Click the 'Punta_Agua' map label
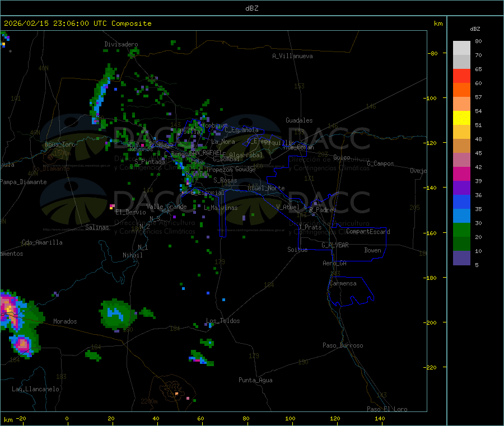Screen dimensions: 504x426 click(255, 380)
